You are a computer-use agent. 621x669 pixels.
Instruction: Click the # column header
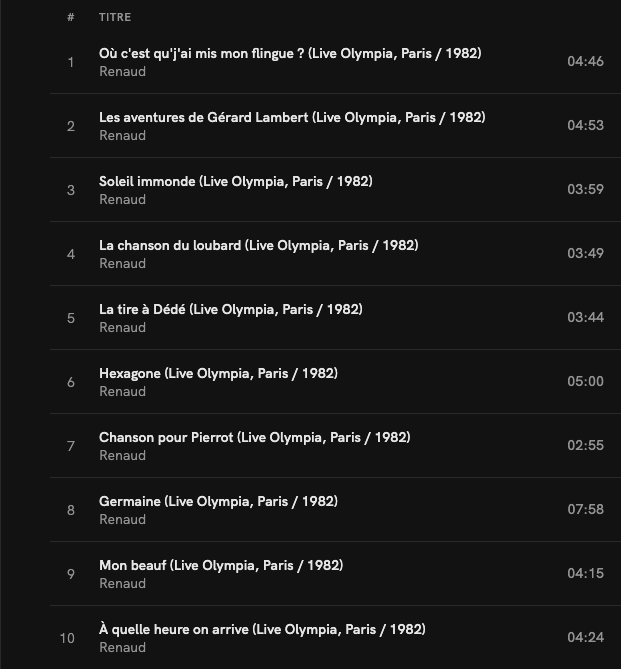pos(71,17)
